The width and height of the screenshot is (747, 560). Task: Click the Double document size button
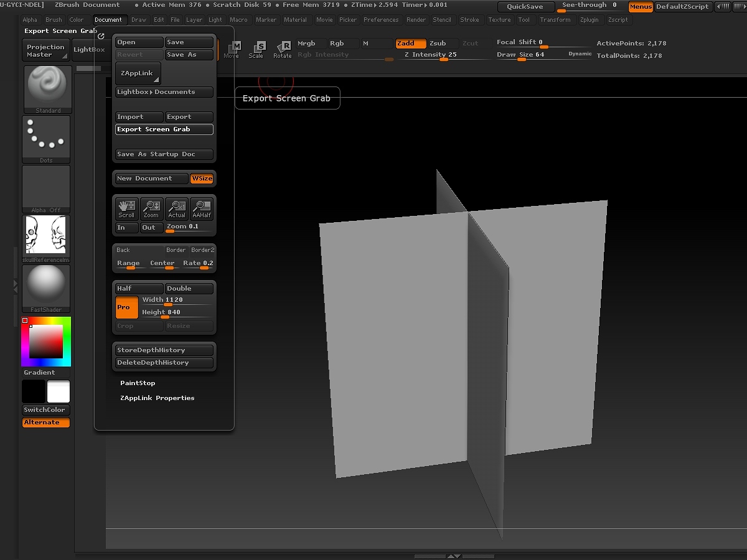click(189, 289)
